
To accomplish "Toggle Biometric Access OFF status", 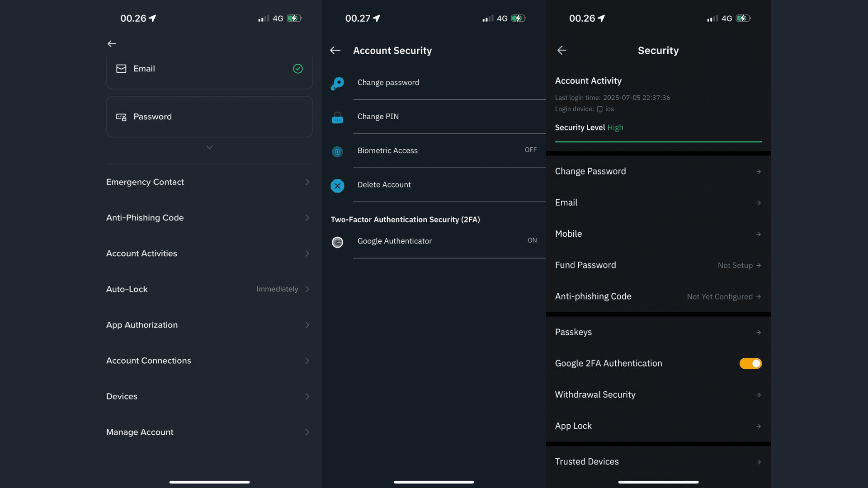I will [530, 150].
